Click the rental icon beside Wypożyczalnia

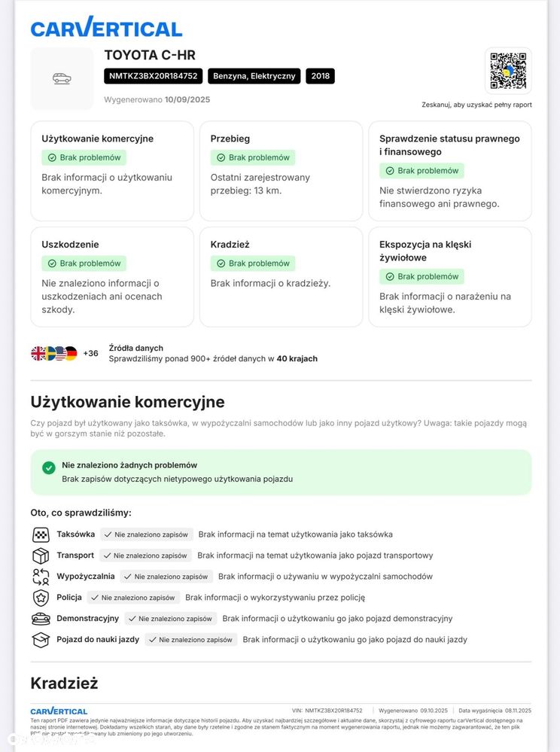pos(41,577)
